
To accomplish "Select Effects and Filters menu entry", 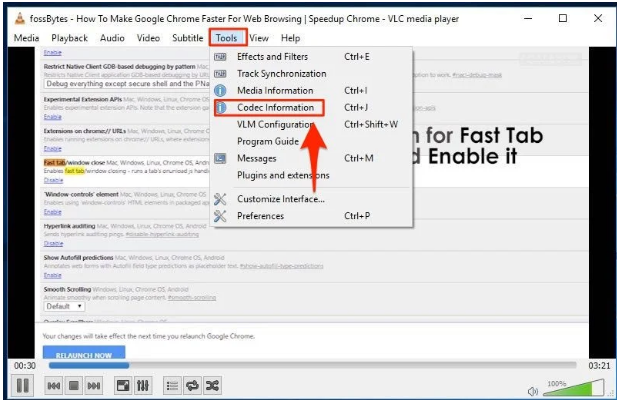I will (x=312, y=57).
